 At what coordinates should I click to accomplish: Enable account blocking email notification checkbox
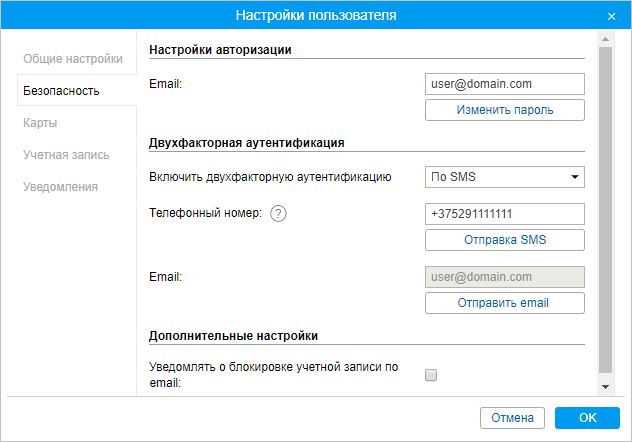tap(432, 375)
